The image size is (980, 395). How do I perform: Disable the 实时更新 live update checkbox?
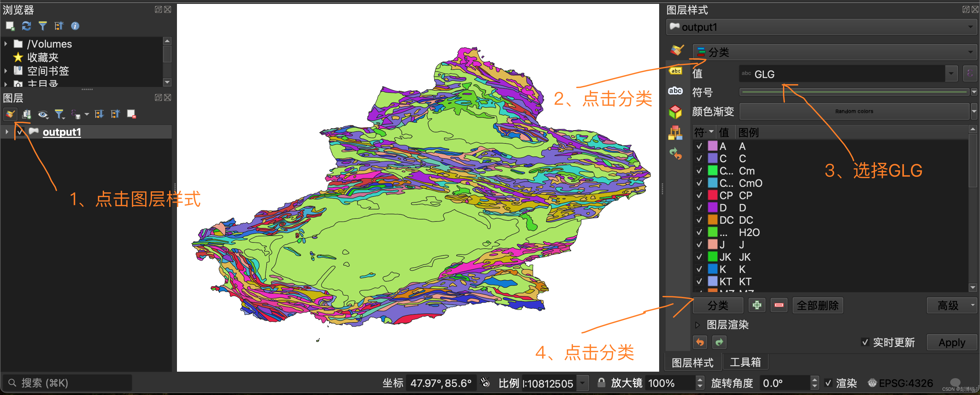(x=866, y=343)
